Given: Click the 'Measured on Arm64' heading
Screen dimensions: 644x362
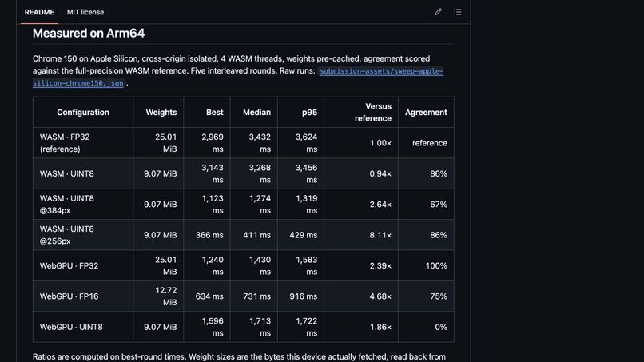Looking at the screenshot, I should point(89,34).
